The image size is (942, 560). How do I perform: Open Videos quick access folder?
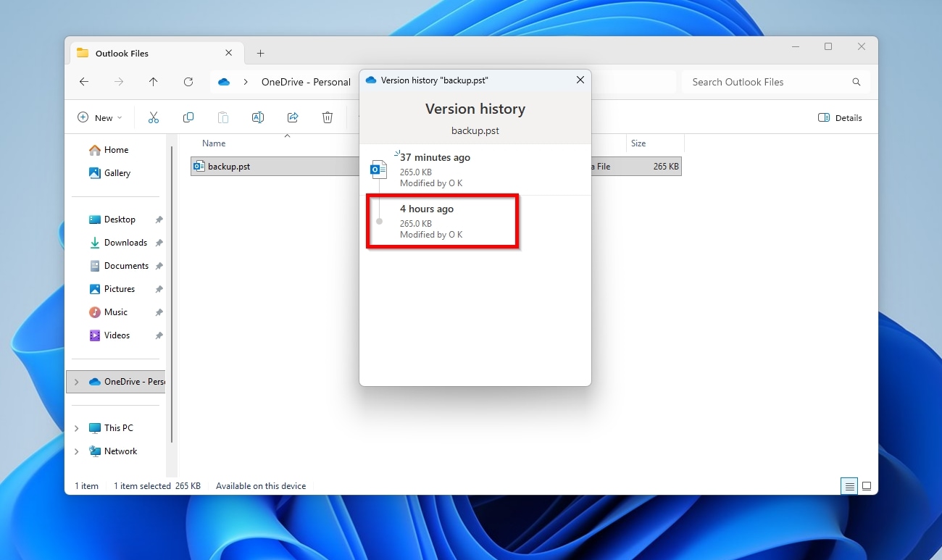click(117, 335)
